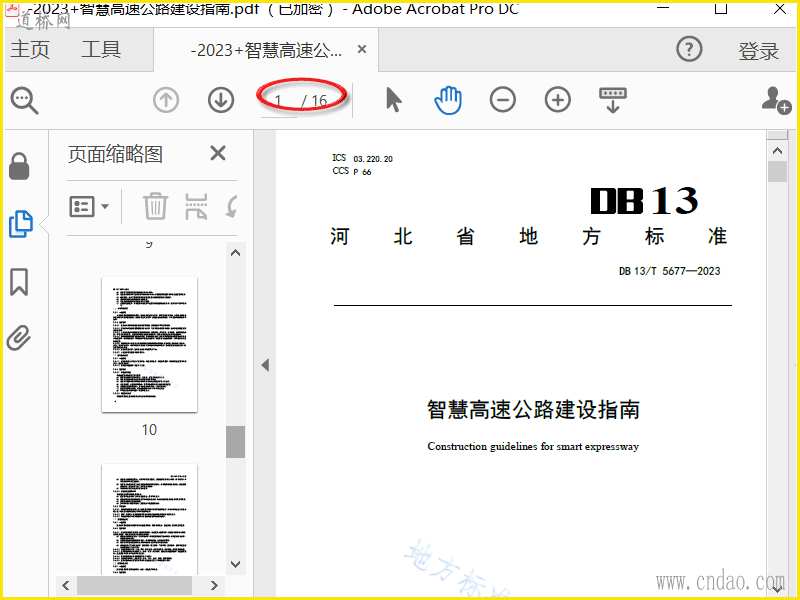800x600 pixels.
Task: Open the attachments paperclip panel
Action: 19,338
